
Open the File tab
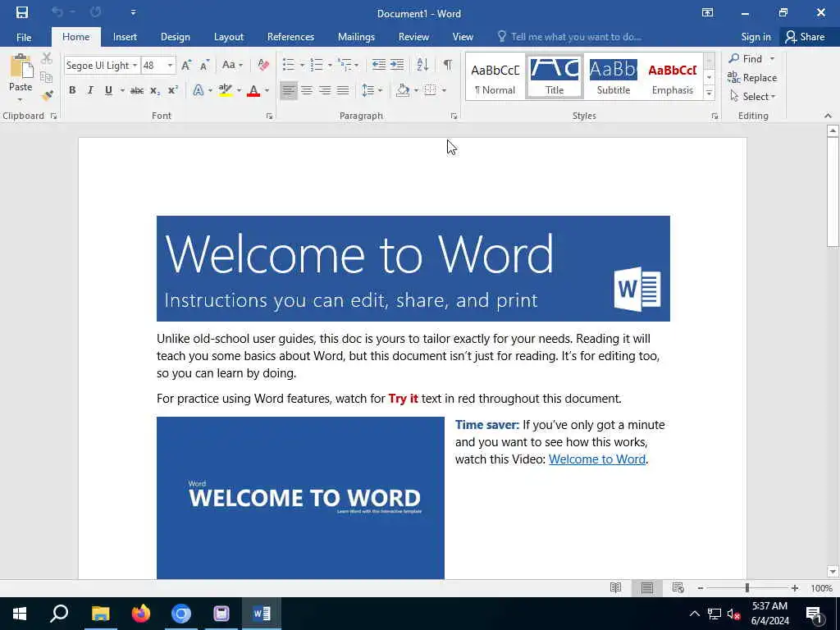coord(24,37)
